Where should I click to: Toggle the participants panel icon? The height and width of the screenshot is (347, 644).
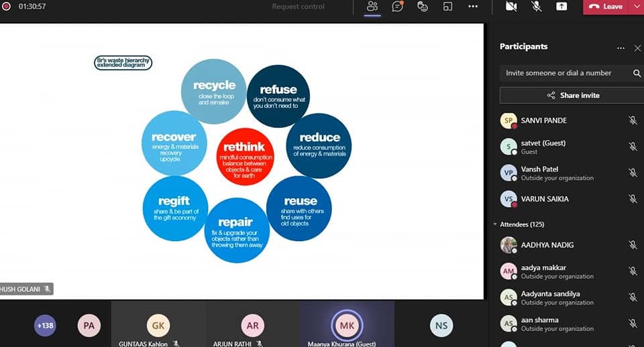click(x=372, y=7)
